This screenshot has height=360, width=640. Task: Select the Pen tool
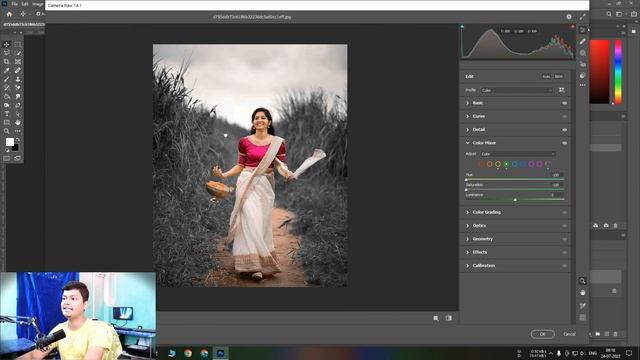click(18, 105)
